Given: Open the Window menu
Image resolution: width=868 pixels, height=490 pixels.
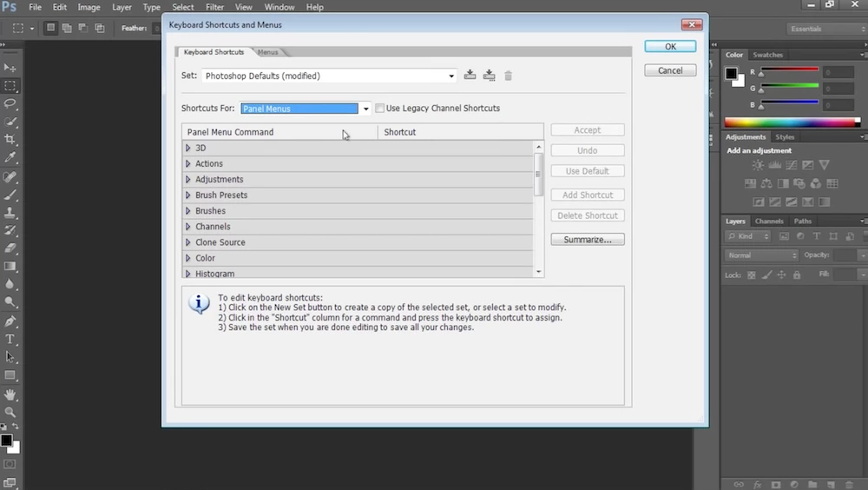Looking at the screenshot, I should (x=279, y=7).
